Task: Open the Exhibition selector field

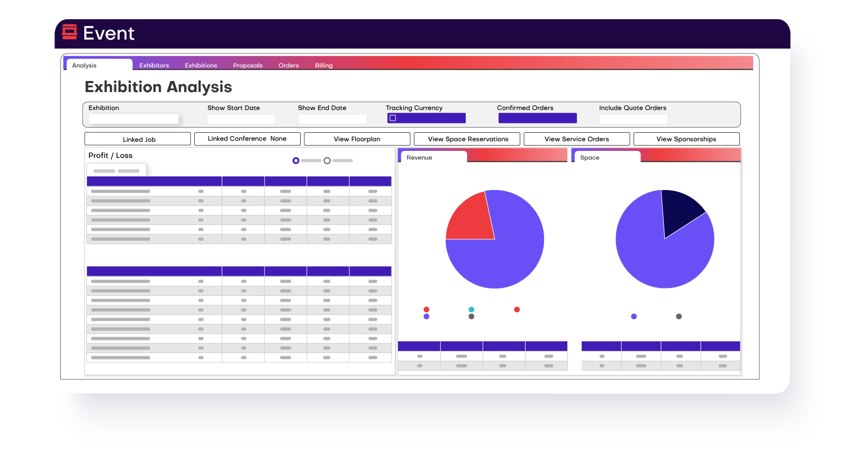Action: (133, 119)
